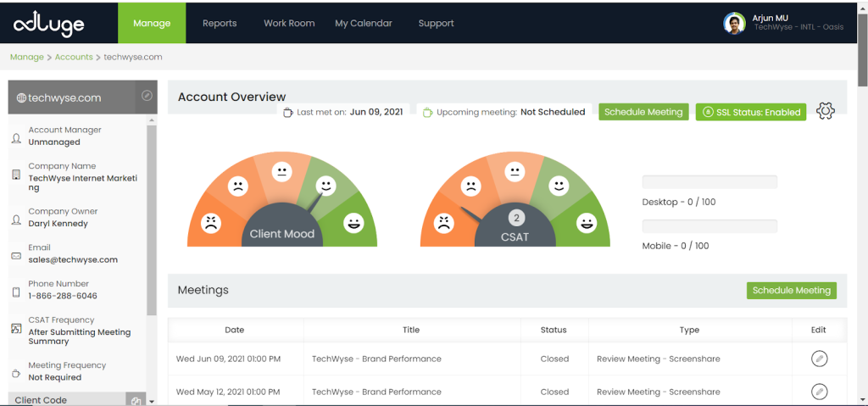Click the copy icon next to Client Code
This screenshot has height=406, width=868.
click(x=134, y=400)
